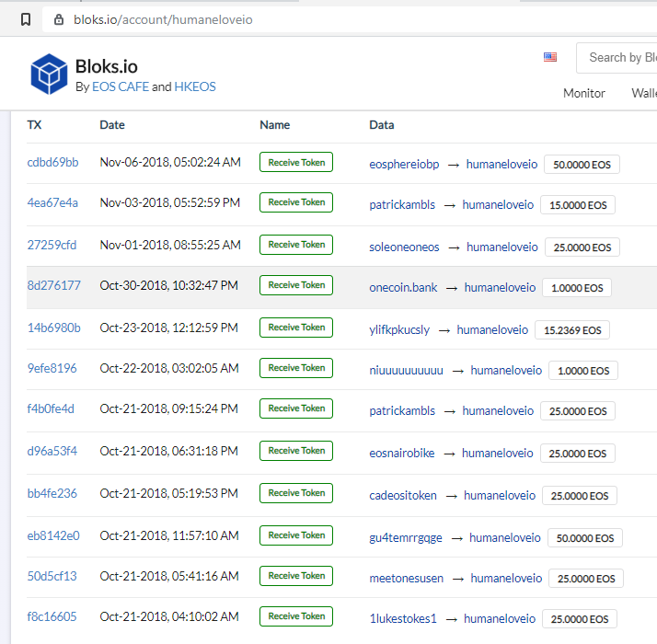Open sender account eosnairobike
This screenshot has width=657, height=644.
click(x=402, y=454)
